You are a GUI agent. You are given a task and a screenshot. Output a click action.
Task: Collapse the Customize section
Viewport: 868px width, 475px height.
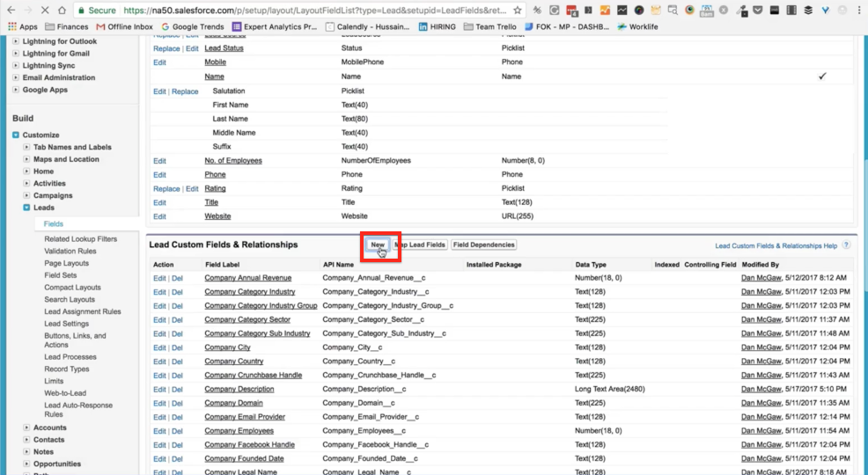click(x=16, y=135)
